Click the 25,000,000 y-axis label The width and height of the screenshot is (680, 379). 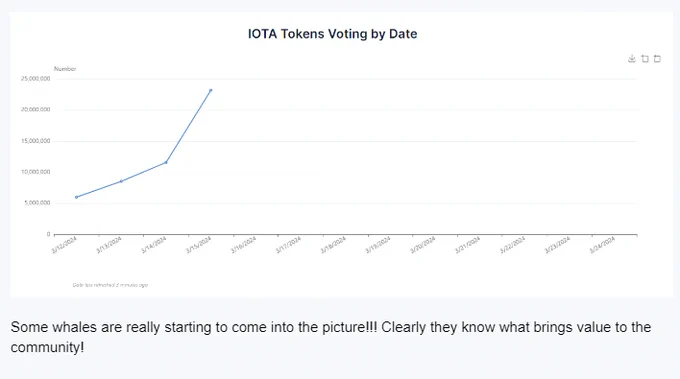(36, 78)
